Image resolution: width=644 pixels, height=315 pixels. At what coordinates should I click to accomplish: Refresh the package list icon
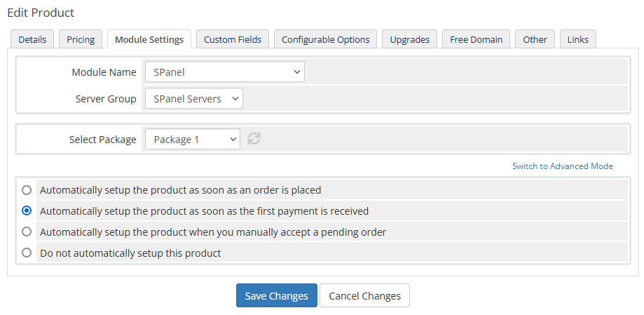click(254, 139)
